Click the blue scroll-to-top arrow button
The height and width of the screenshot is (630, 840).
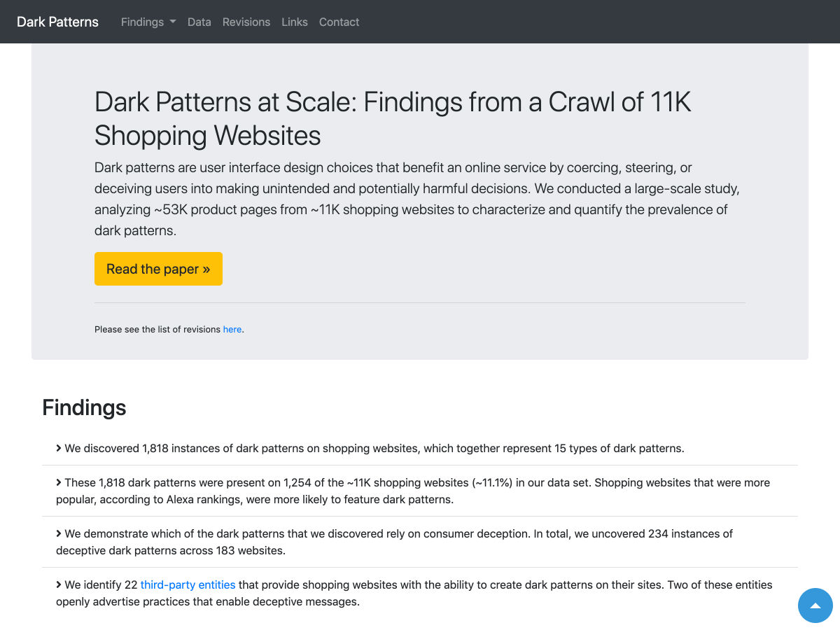click(x=815, y=605)
